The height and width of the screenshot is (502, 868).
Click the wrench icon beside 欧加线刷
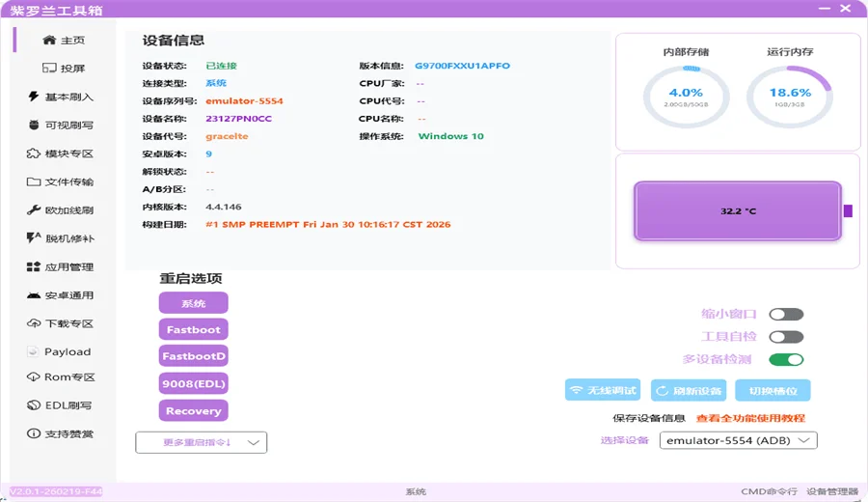click(x=33, y=210)
